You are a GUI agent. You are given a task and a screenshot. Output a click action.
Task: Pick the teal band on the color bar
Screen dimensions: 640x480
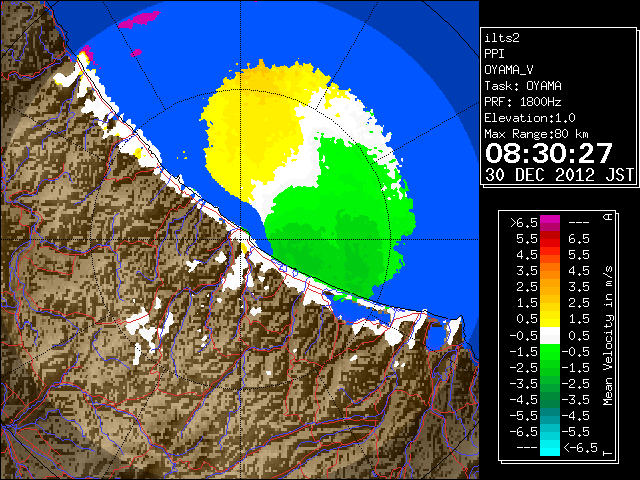(x=550, y=416)
